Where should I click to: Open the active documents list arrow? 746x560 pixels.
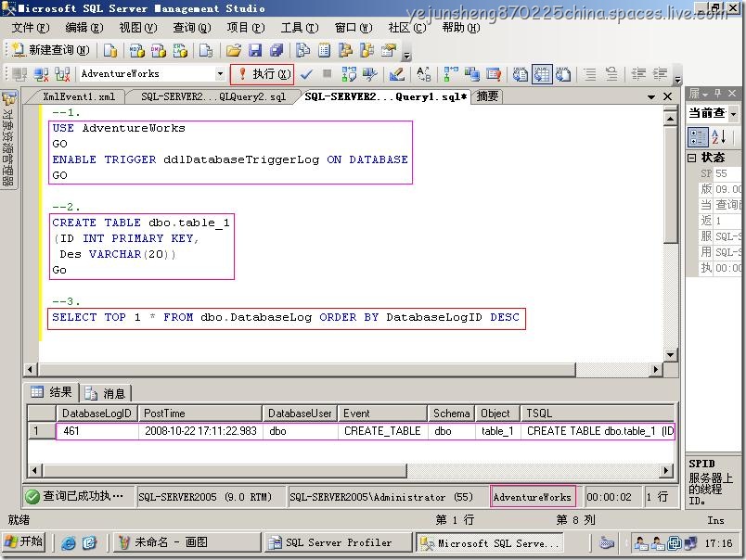point(651,97)
